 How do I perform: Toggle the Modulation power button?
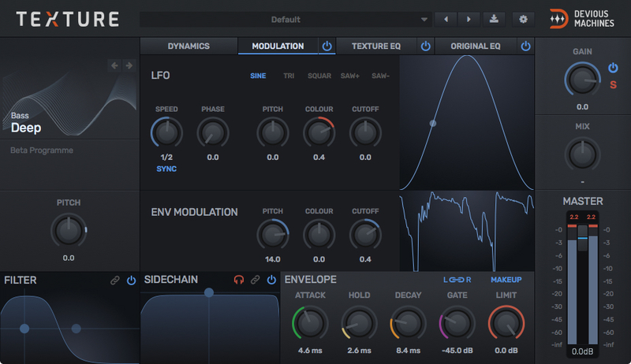(x=327, y=46)
